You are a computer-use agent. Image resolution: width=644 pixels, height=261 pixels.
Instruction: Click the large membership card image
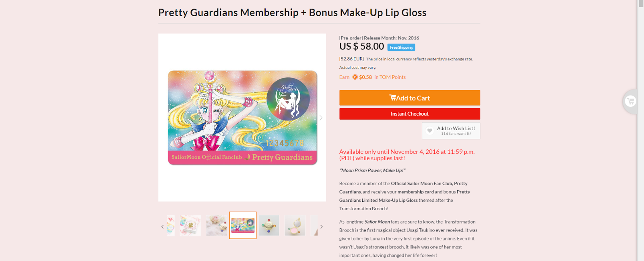coord(242,118)
